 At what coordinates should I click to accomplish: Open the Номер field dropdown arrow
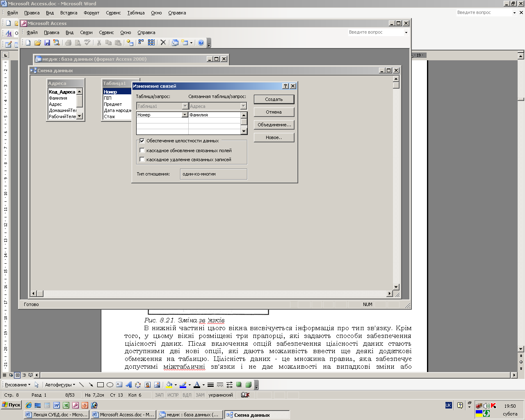pos(185,115)
